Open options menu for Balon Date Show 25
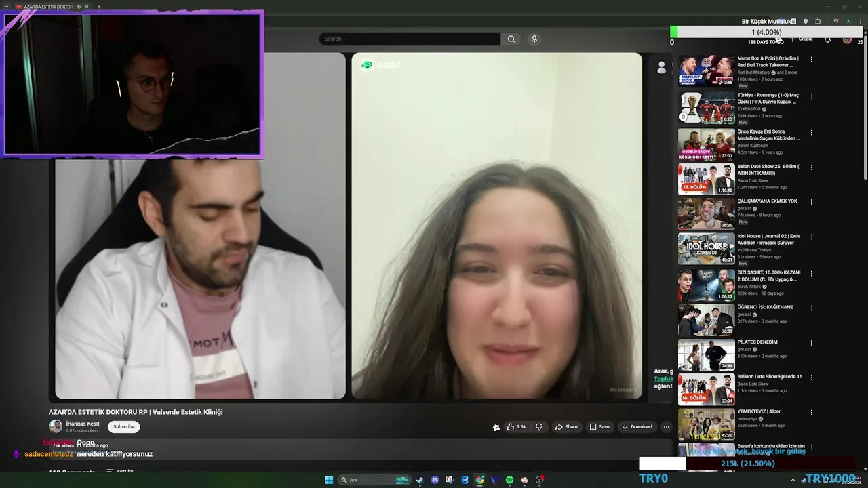This screenshot has height=488, width=868. tap(811, 167)
